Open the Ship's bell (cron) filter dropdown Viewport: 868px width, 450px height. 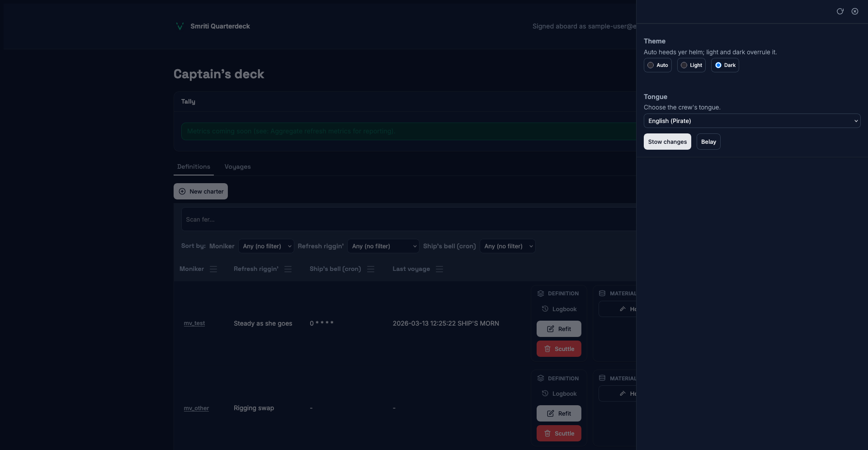point(507,246)
